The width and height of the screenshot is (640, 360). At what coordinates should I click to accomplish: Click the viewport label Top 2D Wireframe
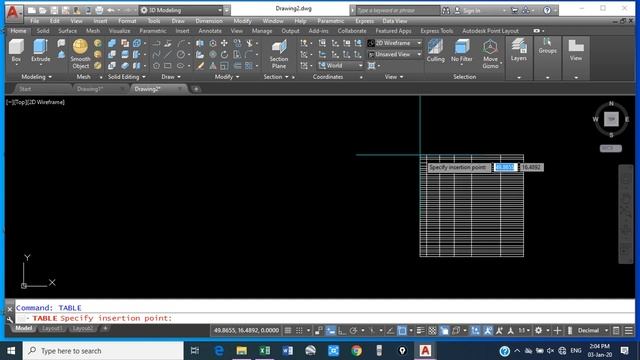click(x=35, y=102)
